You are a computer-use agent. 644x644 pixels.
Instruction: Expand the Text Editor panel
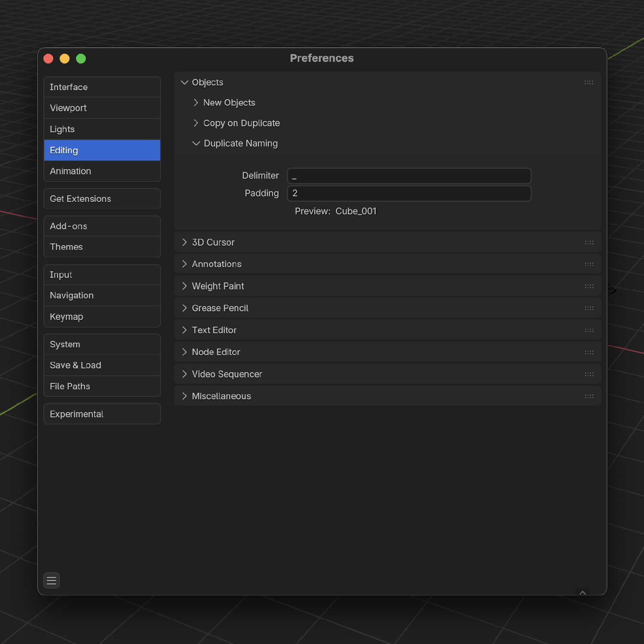(185, 330)
